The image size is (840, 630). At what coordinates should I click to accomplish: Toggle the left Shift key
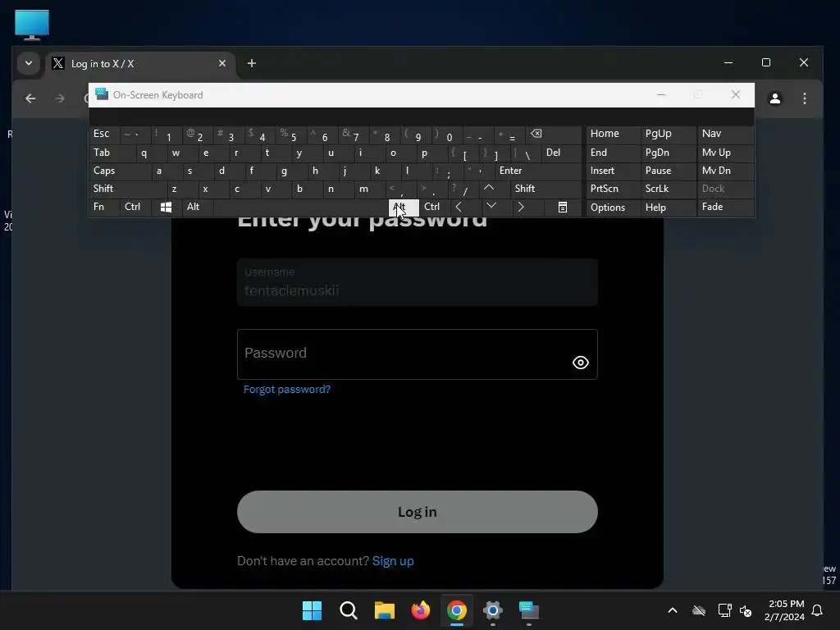point(128,189)
